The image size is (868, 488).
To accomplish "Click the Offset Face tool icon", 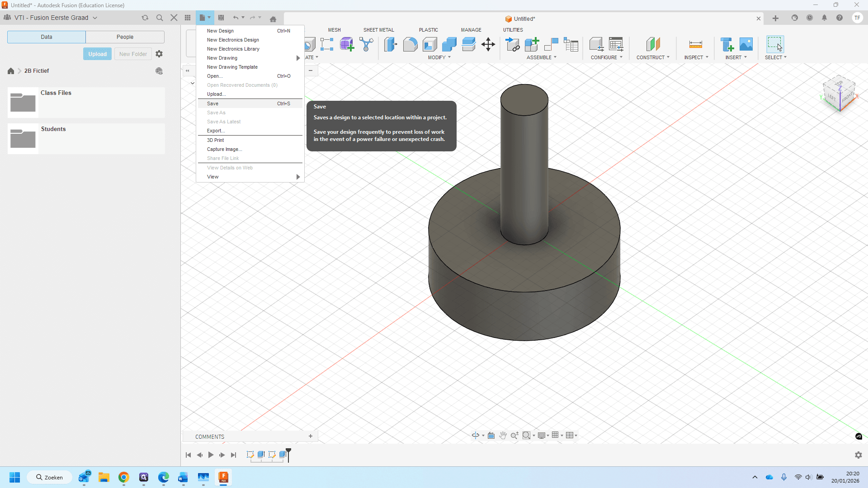I will (468, 44).
